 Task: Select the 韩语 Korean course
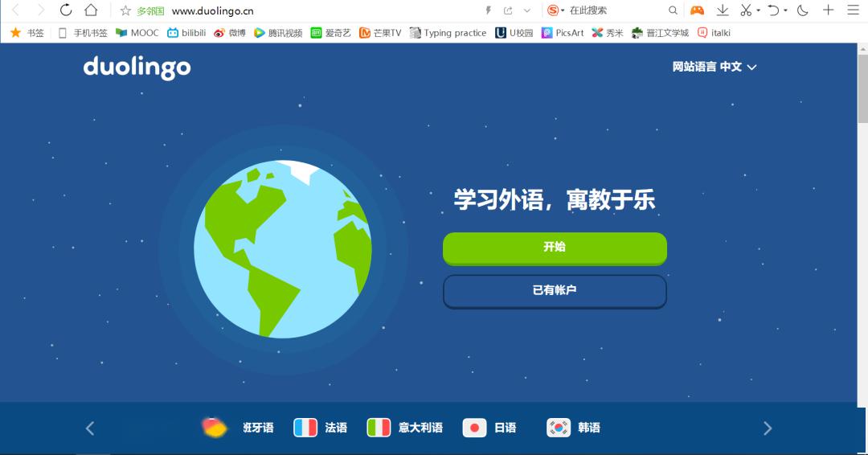(574, 428)
